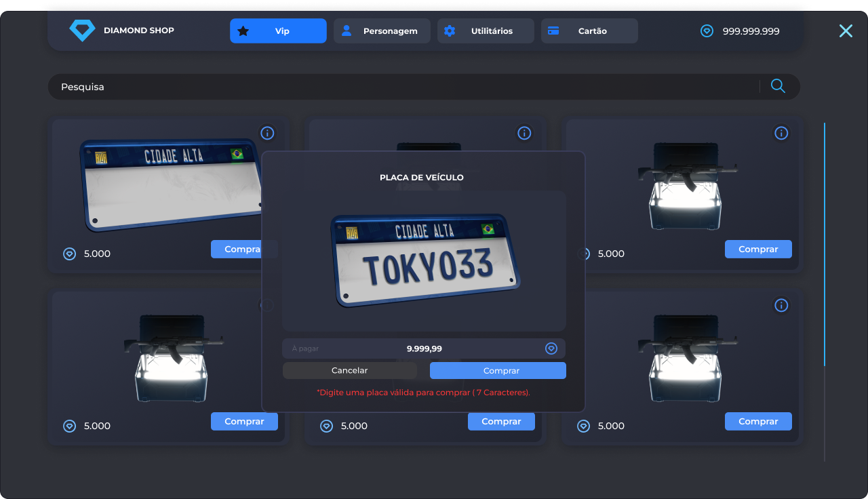
Task: Click the top right weapon crate image
Action: click(x=688, y=186)
